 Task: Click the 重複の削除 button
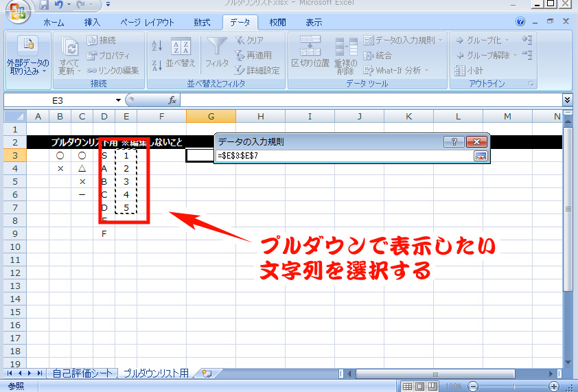(346, 56)
